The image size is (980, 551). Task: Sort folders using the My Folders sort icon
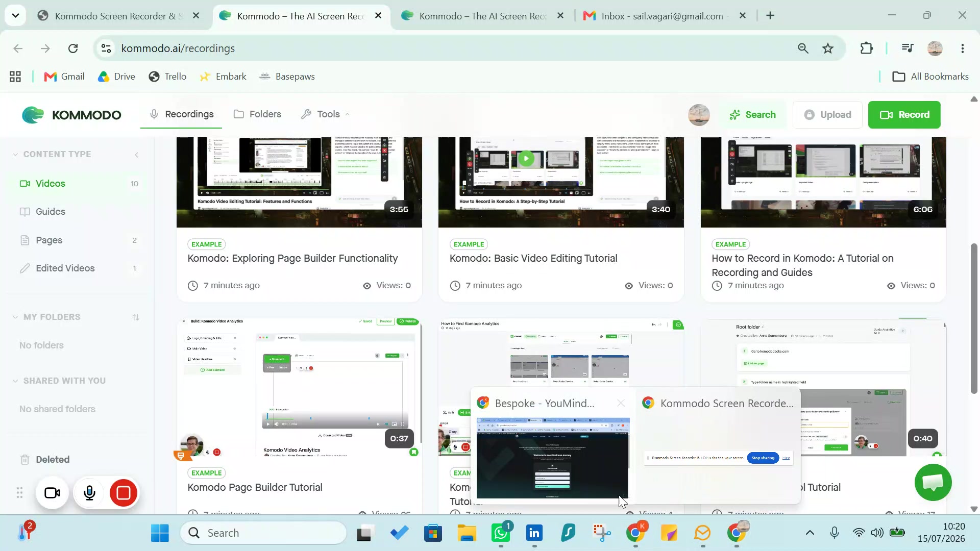[136, 317]
